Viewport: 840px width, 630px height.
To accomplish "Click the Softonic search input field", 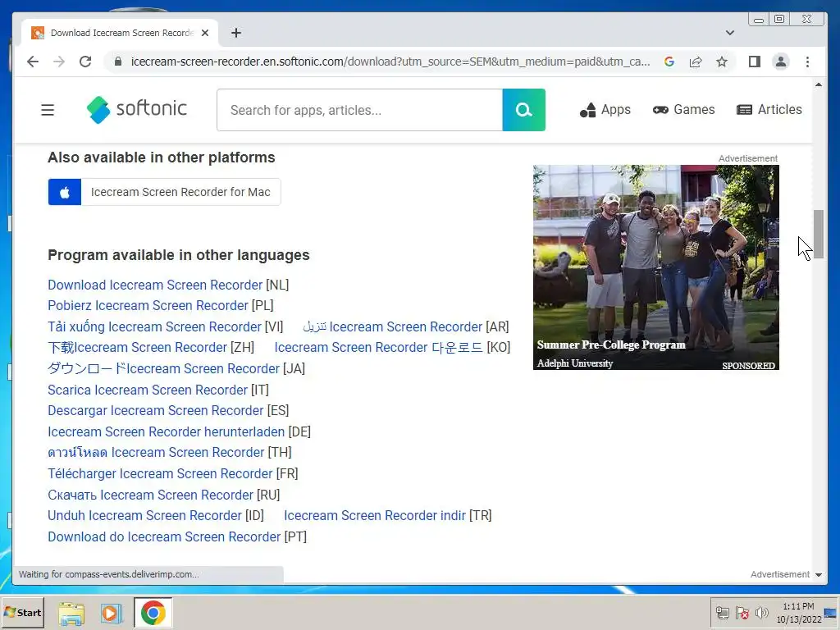I will click(x=359, y=110).
